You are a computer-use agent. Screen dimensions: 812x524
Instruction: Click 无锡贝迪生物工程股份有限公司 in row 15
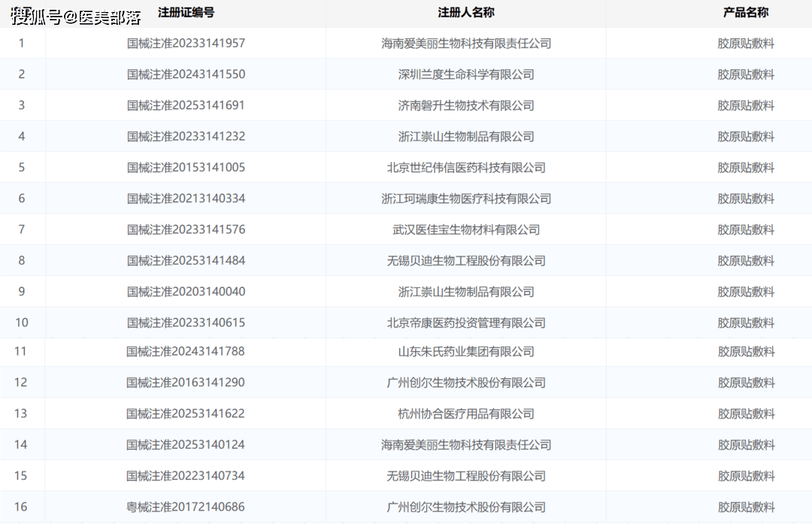click(x=466, y=477)
